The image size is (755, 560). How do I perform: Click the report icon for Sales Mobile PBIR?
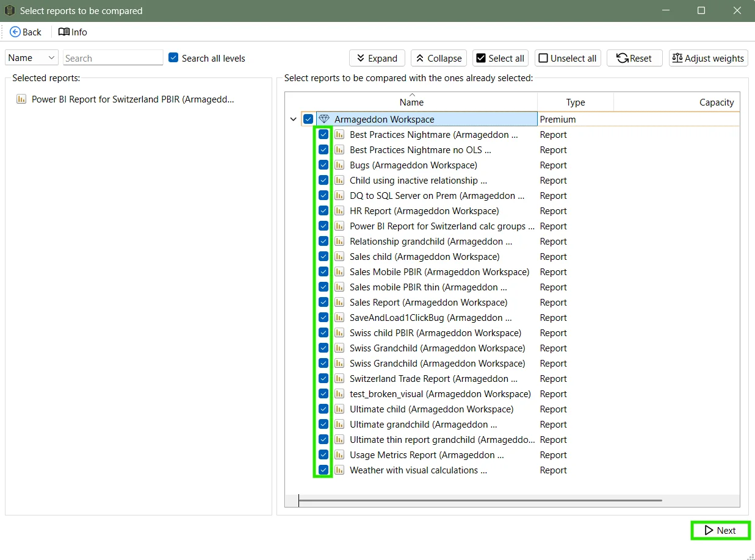pos(339,272)
